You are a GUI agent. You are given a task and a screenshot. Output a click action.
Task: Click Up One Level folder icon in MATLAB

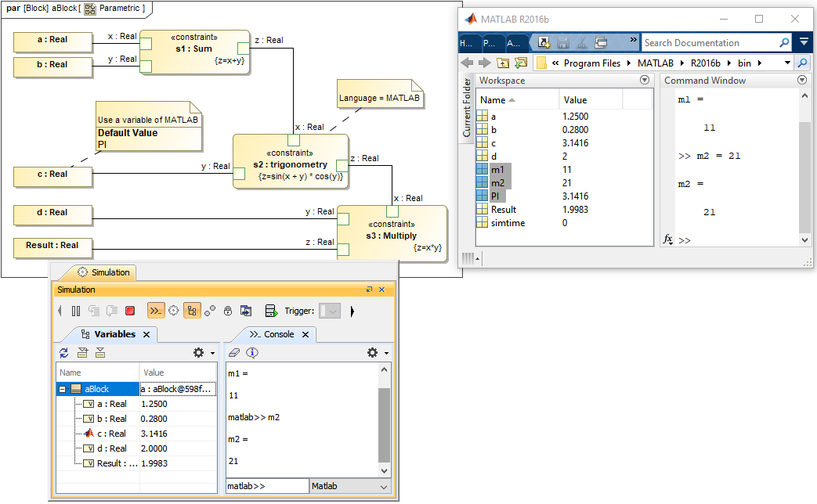click(501, 63)
